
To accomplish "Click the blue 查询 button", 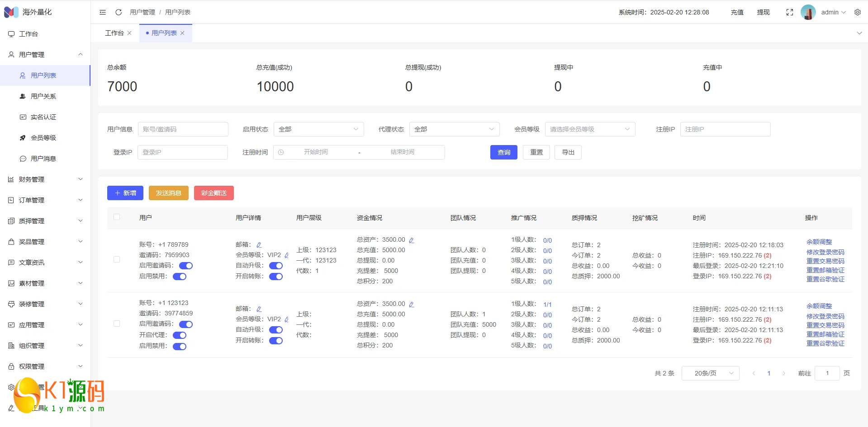I will point(503,152).
